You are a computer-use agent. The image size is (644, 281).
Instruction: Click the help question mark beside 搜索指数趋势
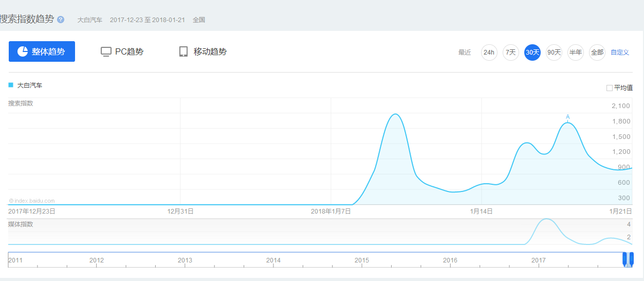(61, 20)
